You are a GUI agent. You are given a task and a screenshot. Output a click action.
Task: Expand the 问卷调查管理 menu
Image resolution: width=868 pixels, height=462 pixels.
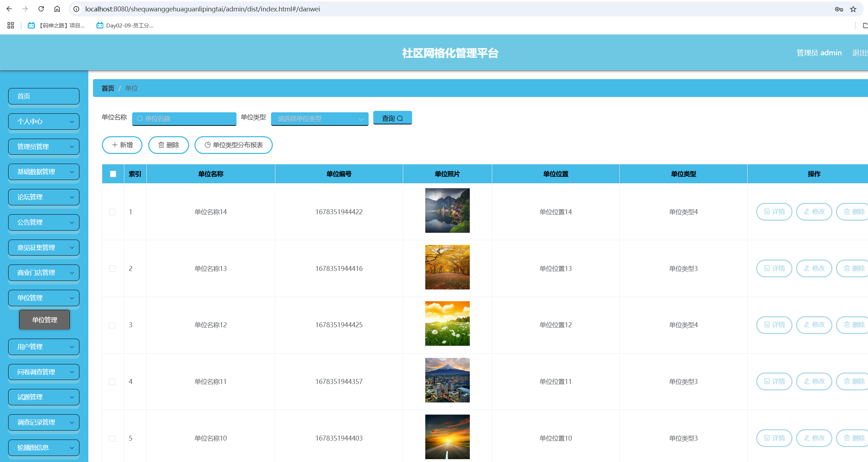click(44, 372)
